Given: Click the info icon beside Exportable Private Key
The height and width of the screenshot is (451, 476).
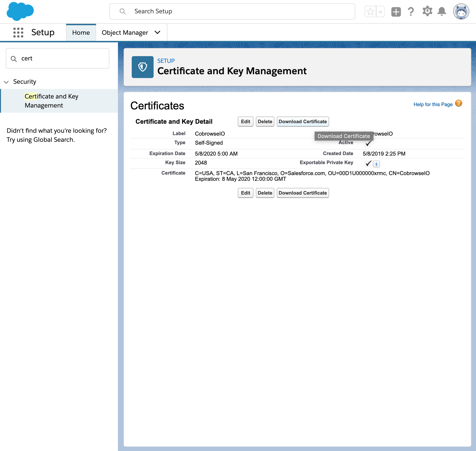Looking at the screenshot, I should click(x=376, y=164).
